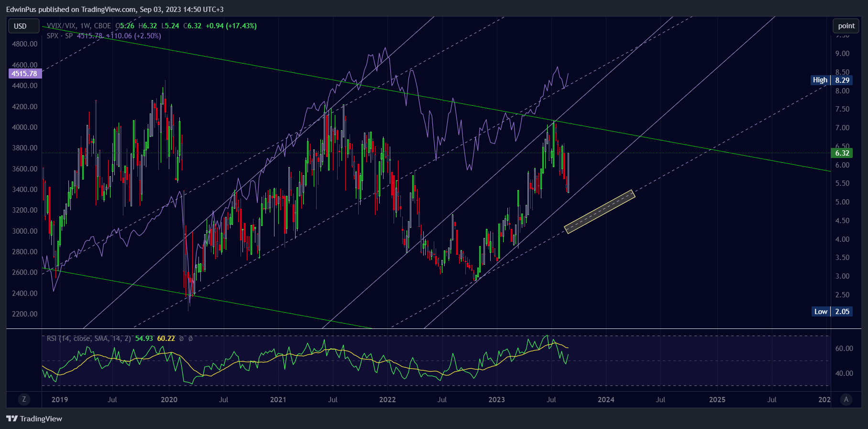Click the 3600.00 left axis value
The width and height of the screenshot is (868, 429).
(25, 169)
